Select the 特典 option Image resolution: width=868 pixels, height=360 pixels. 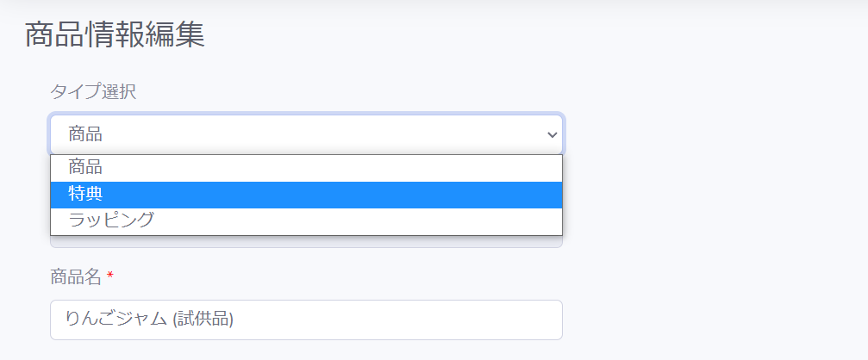(x=306, y=195)
